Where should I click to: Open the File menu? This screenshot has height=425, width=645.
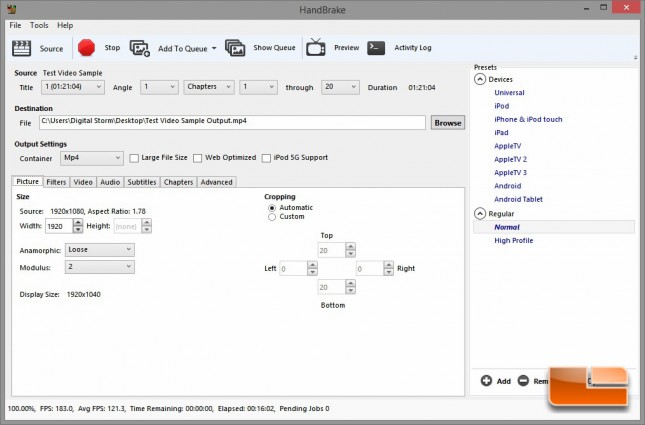[x=15, y=26]
